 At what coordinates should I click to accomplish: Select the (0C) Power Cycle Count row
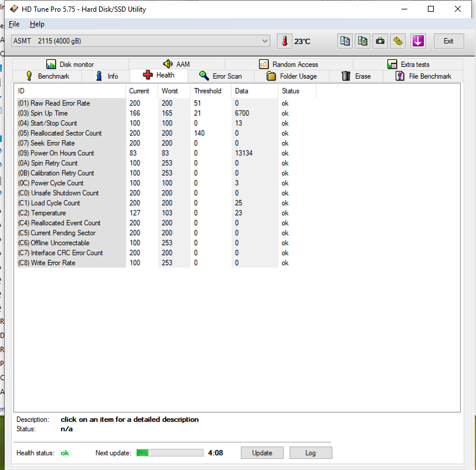click(x=166, y=183)
